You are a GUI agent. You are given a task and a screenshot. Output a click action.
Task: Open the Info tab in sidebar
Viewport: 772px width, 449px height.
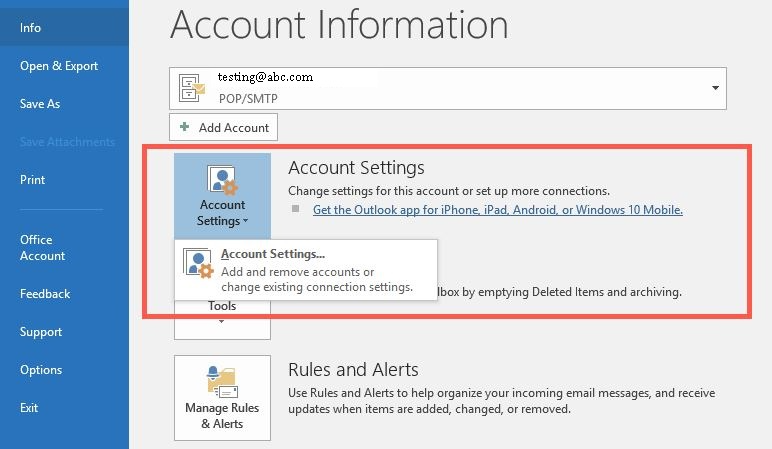(64, 28)
